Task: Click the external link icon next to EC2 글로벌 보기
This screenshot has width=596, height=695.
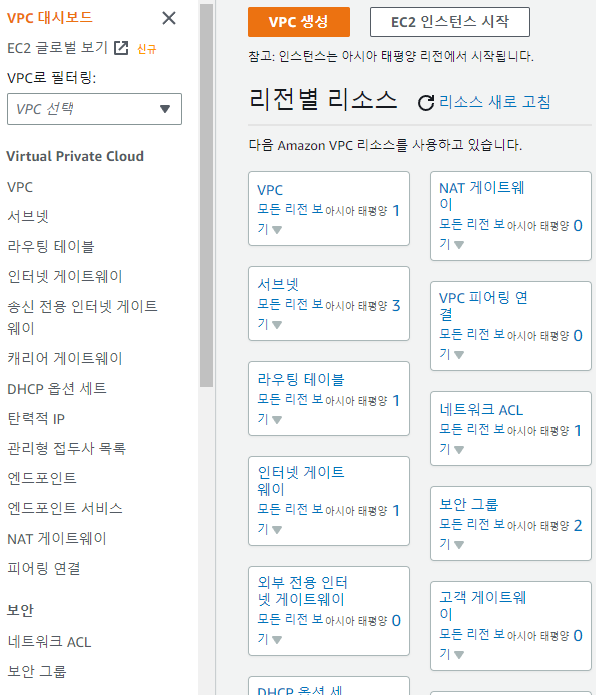Action: coord(121,48)
